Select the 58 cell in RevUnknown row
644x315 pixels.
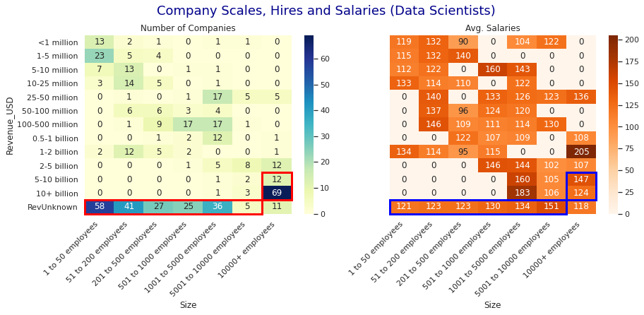click(100, 207)
